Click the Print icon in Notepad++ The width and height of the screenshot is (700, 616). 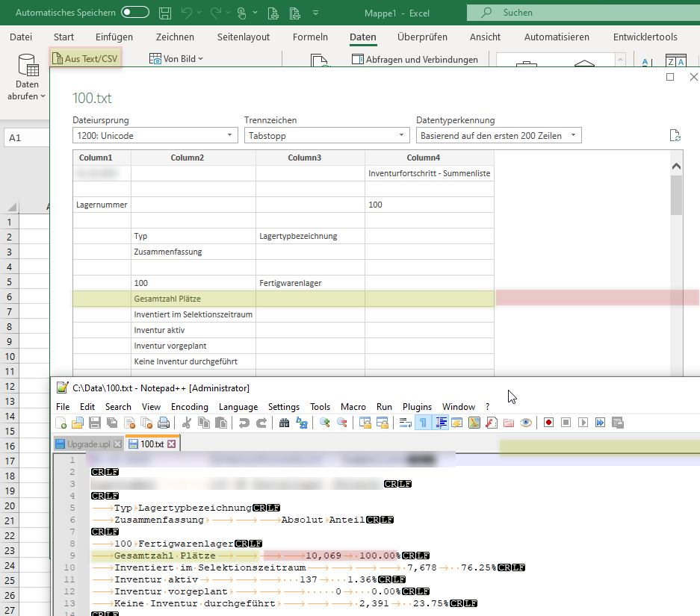point(164,423)
